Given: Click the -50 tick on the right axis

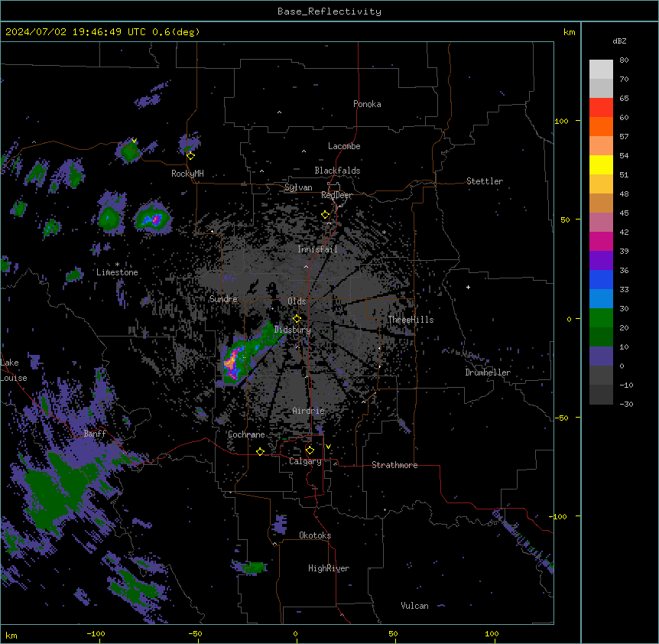Looking at the screenshot, I should pos(561,418).
